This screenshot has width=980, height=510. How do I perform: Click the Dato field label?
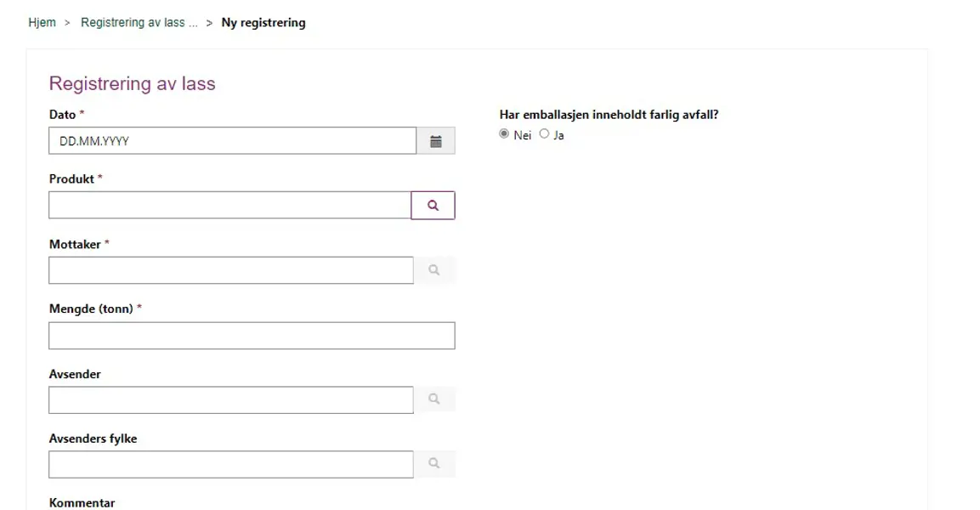pyautogui.click(x=63, y=115)
